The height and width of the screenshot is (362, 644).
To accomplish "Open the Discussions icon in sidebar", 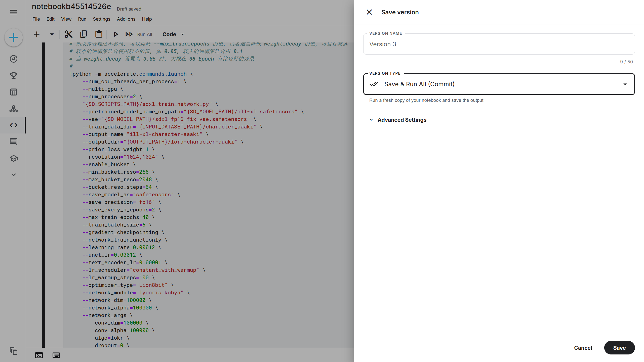I will [x=14, y=142].
